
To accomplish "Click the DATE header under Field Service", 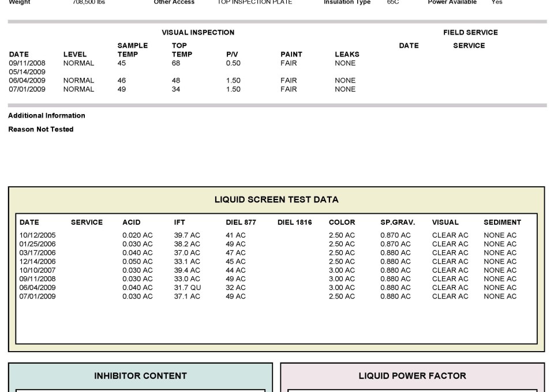I will [409, 46].
